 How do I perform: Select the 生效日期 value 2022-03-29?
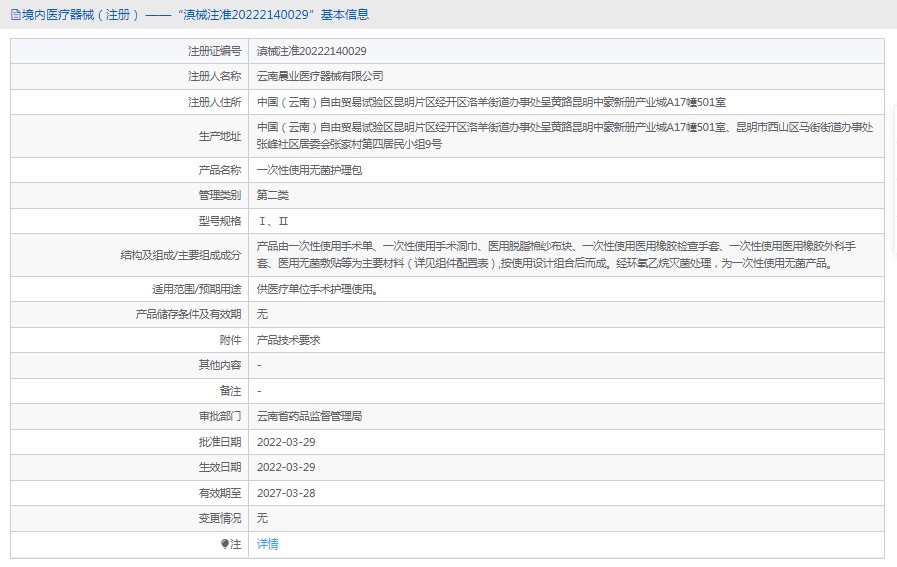coord(286,467)
